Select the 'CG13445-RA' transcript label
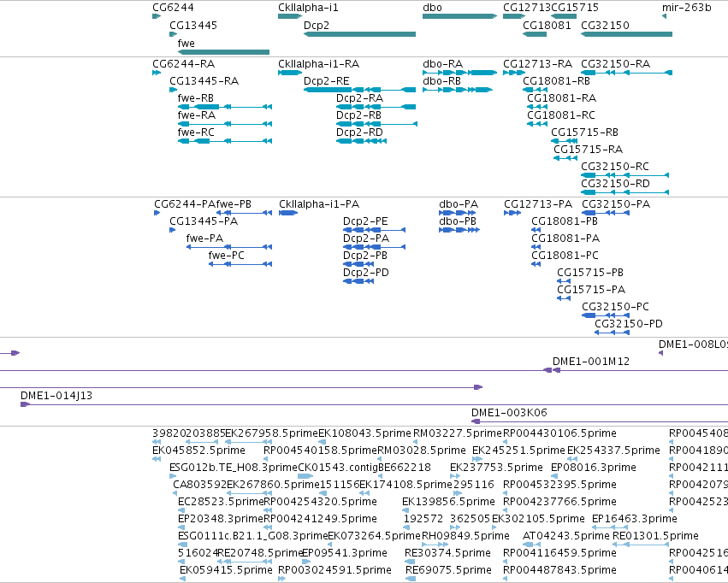Image resolution: width=728 pixels, height=583 pixels. [x=204, y=81]
